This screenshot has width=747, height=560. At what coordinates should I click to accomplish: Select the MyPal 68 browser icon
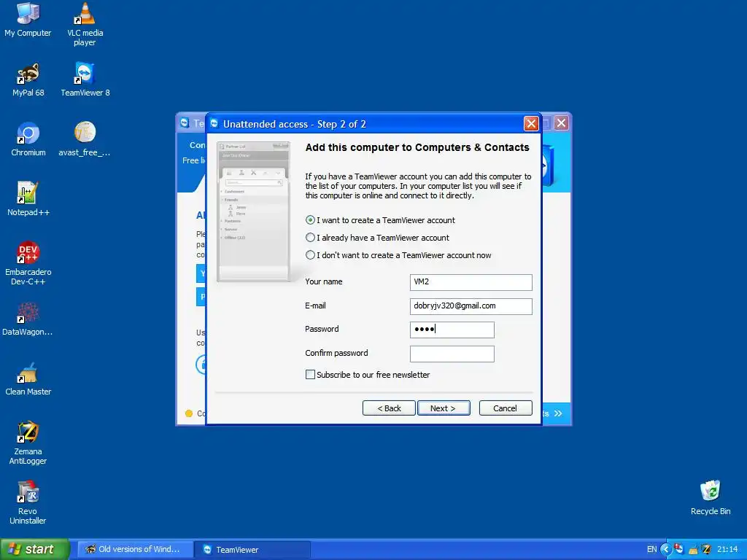click(28, 79)
